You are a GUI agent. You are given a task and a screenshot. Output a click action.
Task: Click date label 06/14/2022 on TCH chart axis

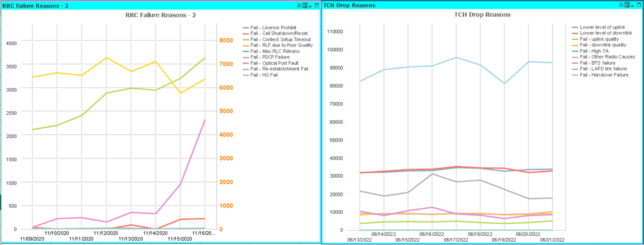click(x=384, y=234)
